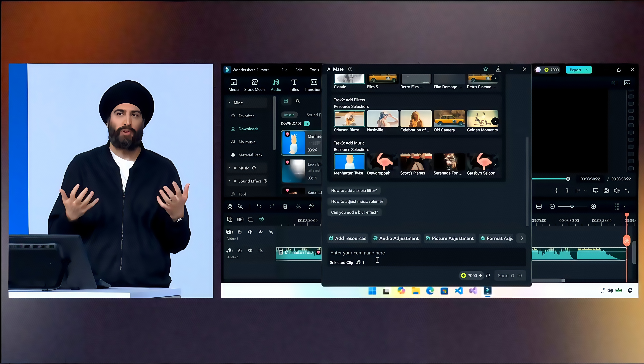This screenshot has width=644, height=364.
Task: Pin the AI Mate panel
Action: tap(486, 69)
